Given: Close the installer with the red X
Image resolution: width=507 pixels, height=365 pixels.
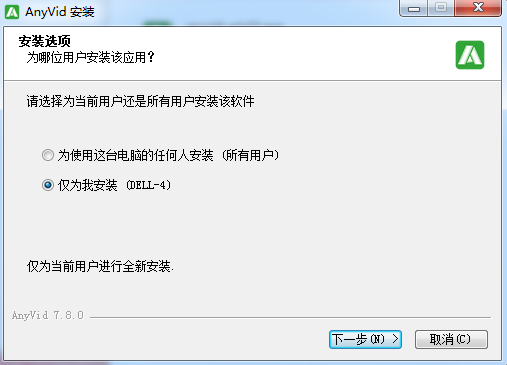Looking at the screenshot, I should (478, 8).
